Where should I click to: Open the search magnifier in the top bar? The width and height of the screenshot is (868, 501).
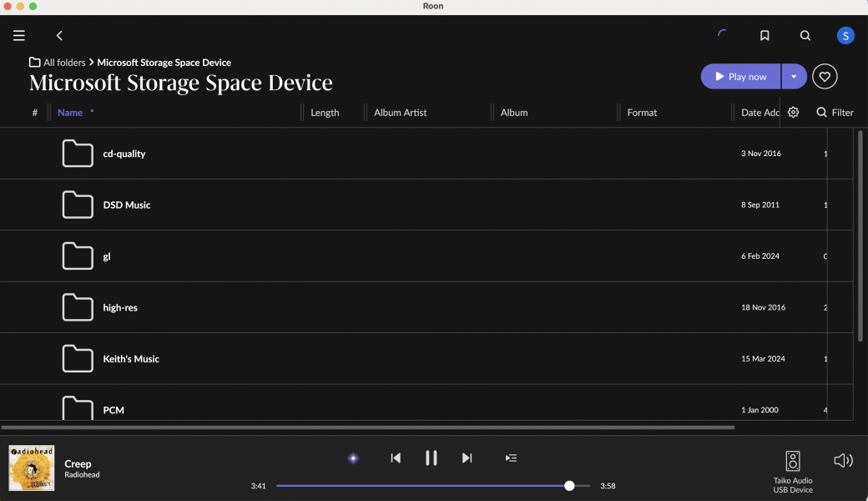(x=805, y=35)
